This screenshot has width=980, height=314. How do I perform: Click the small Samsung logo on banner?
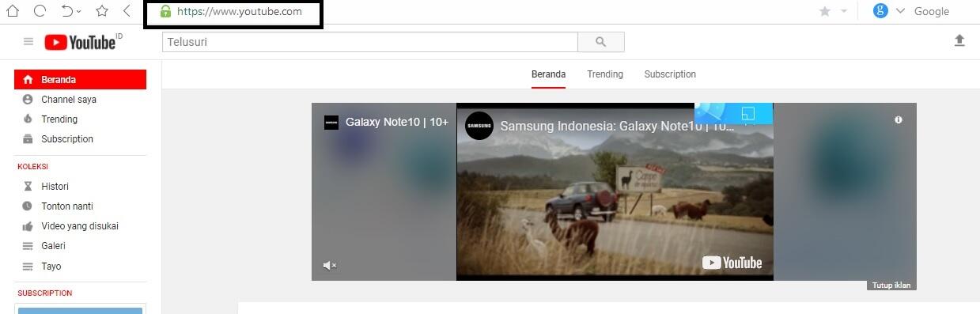pos(331,123)
